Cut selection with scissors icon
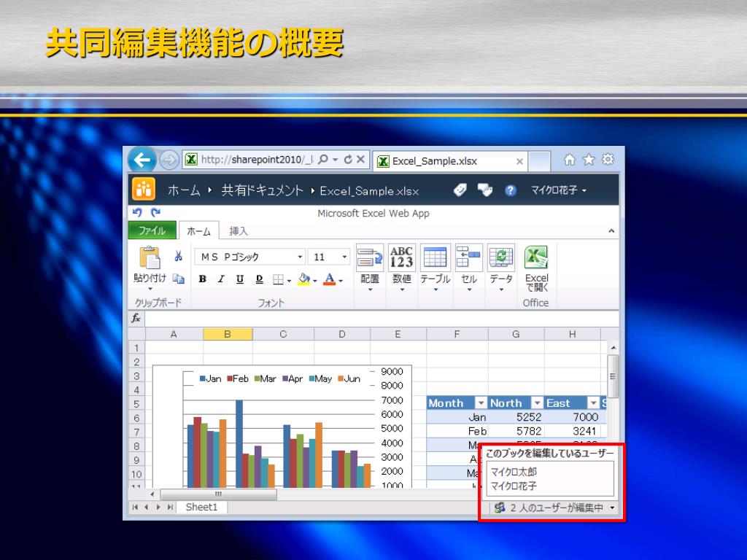 point(178,256)
